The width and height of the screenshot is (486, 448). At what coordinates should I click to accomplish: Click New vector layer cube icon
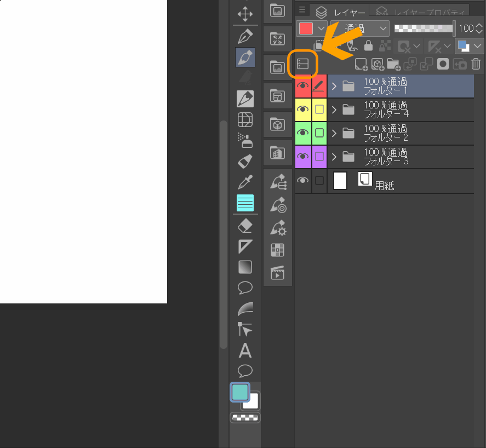(378, 65)
